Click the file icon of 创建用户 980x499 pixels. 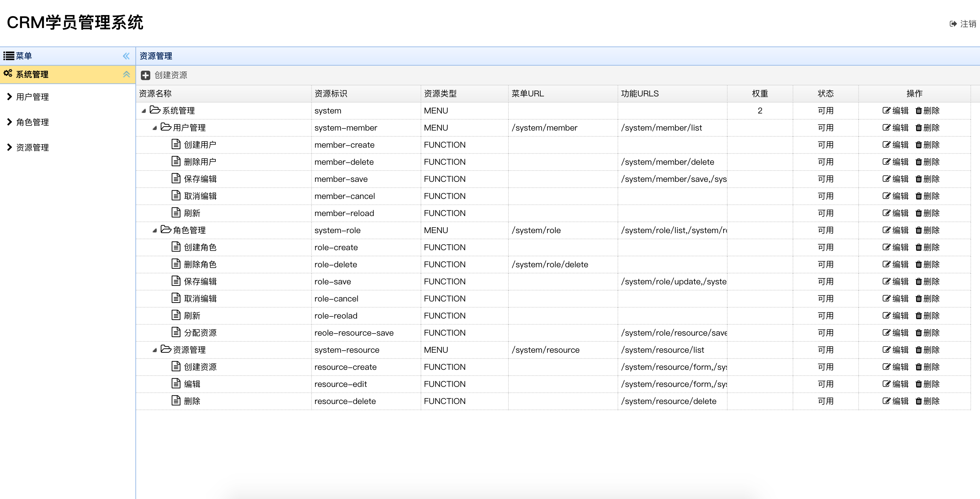(176, 144)
